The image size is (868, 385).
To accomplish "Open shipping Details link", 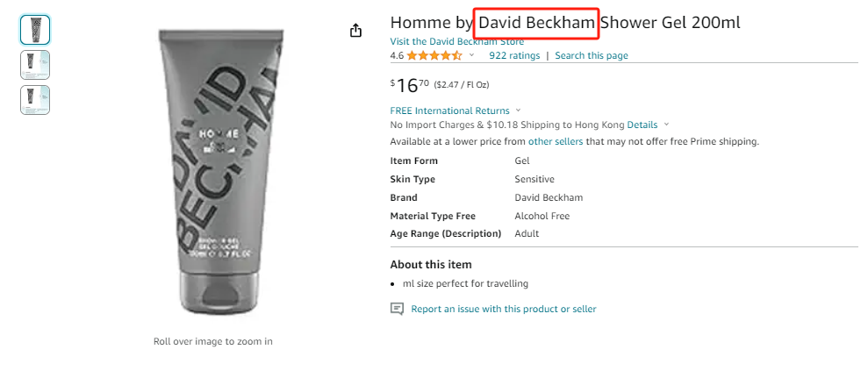I will tap(642, 125).
